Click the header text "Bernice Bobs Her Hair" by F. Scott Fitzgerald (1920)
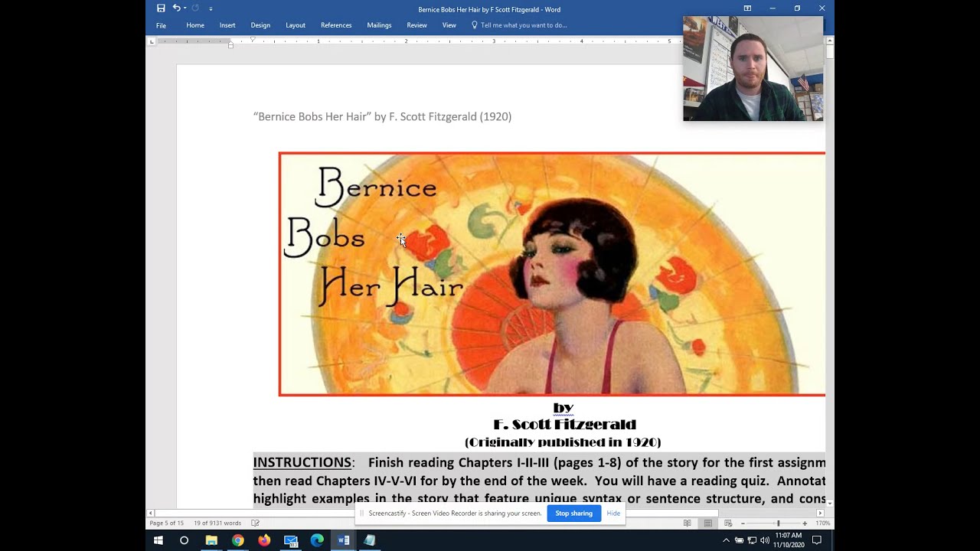Viewport: 980px width, 551px height. point(382,116)
